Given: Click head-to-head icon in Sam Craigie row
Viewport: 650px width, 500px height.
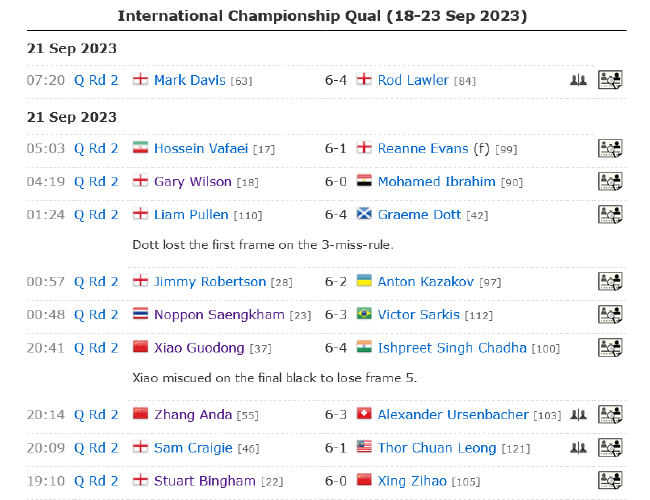Looking at the screenshot, I should click(x=578, y=448).
